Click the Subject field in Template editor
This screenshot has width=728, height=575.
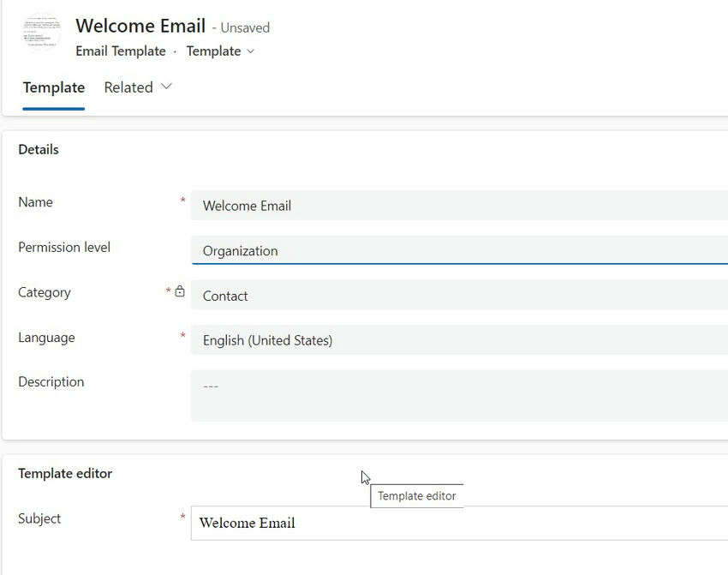point(459,523)
